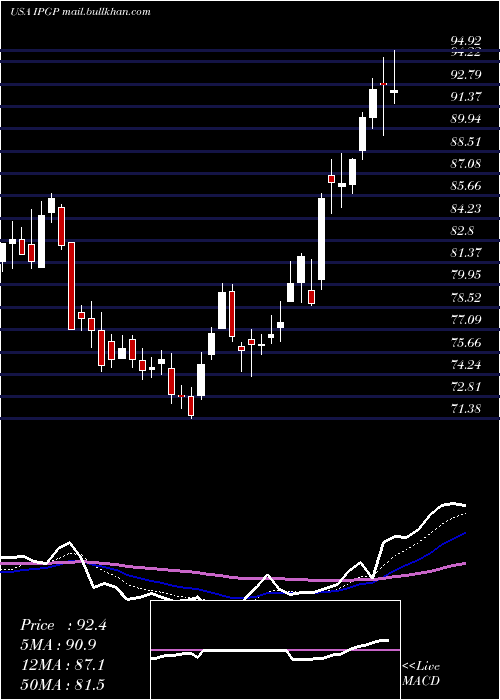Select the 92.79 price axis label

tap(466, 75)
